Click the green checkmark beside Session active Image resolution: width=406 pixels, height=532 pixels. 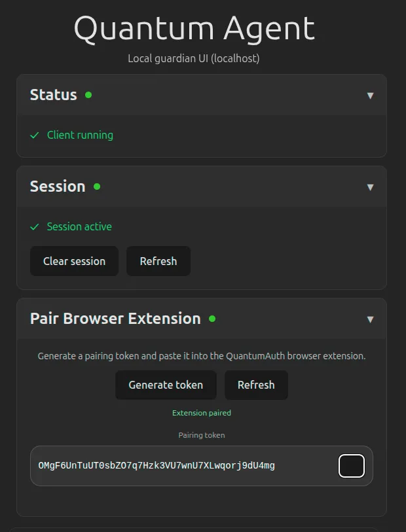35,226
